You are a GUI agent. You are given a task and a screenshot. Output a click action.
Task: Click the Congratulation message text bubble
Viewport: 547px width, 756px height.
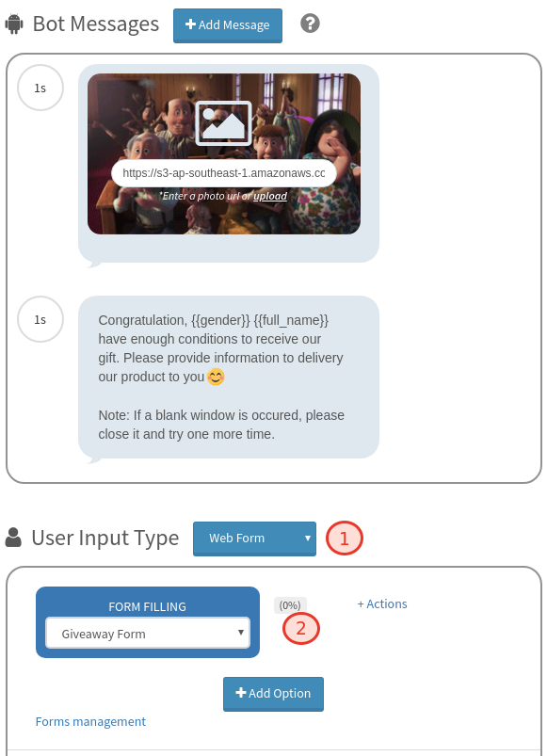(x=229, y=377)
